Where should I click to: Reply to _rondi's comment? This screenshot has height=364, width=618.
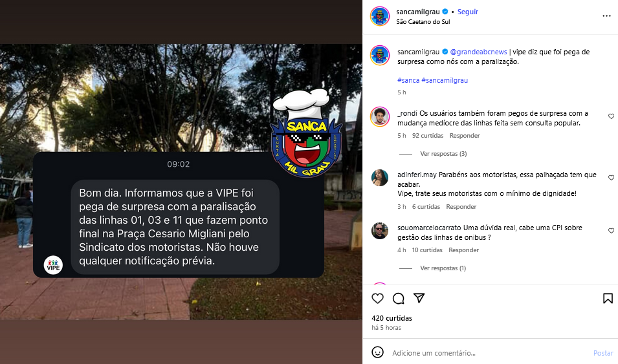tap(465, 136)
